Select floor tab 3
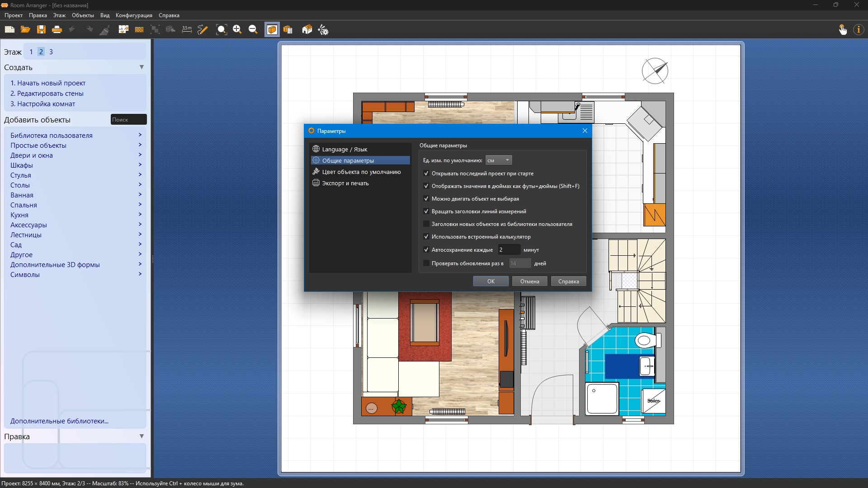Viewport: 868px width, 488px height. [x=51, y=52]
